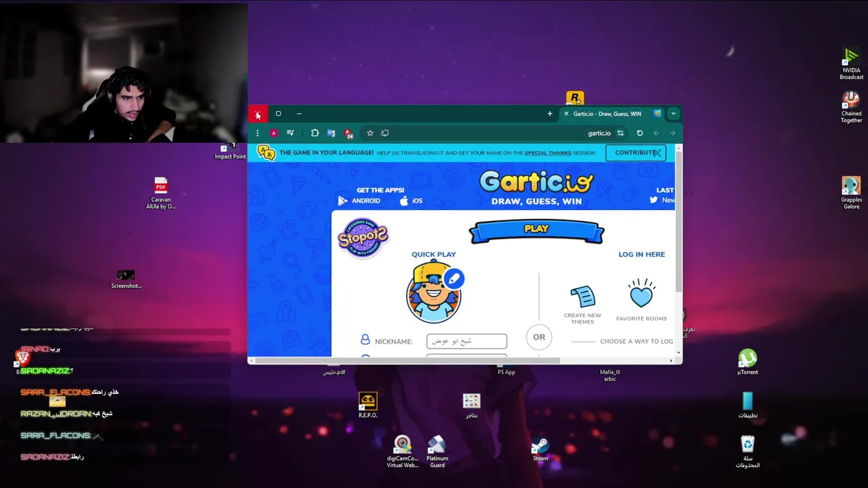Image resolution: width=868 pixels, height=488 pixels.
Task: Click the NICKNAME input field
Action: click(x=467, y=341)
